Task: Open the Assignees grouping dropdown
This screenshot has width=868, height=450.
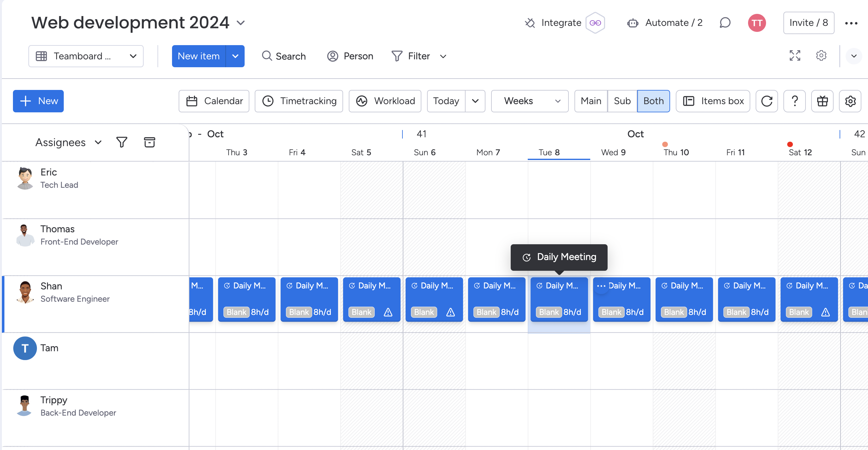Action: pos(68,142)
